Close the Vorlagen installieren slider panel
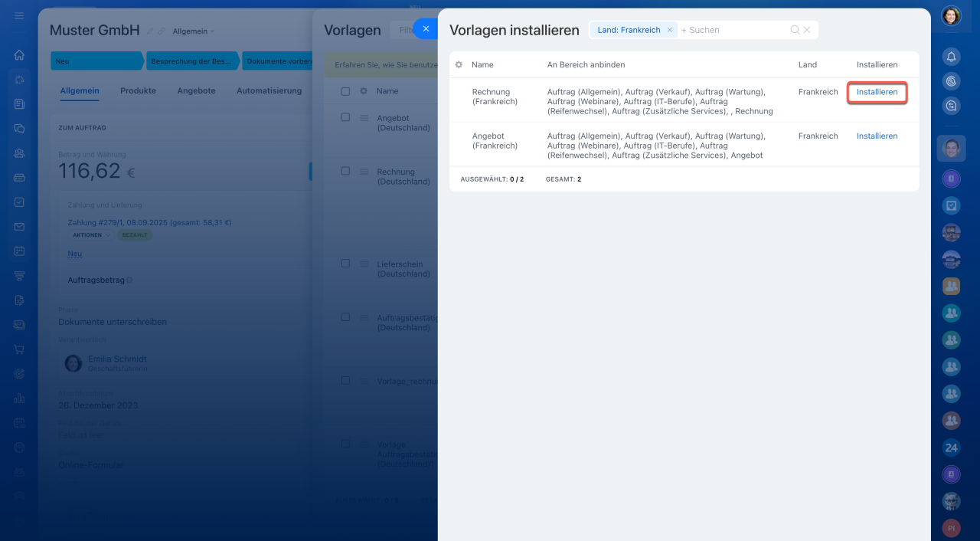This screenshot has width=980, height=541. coord(426,28)
